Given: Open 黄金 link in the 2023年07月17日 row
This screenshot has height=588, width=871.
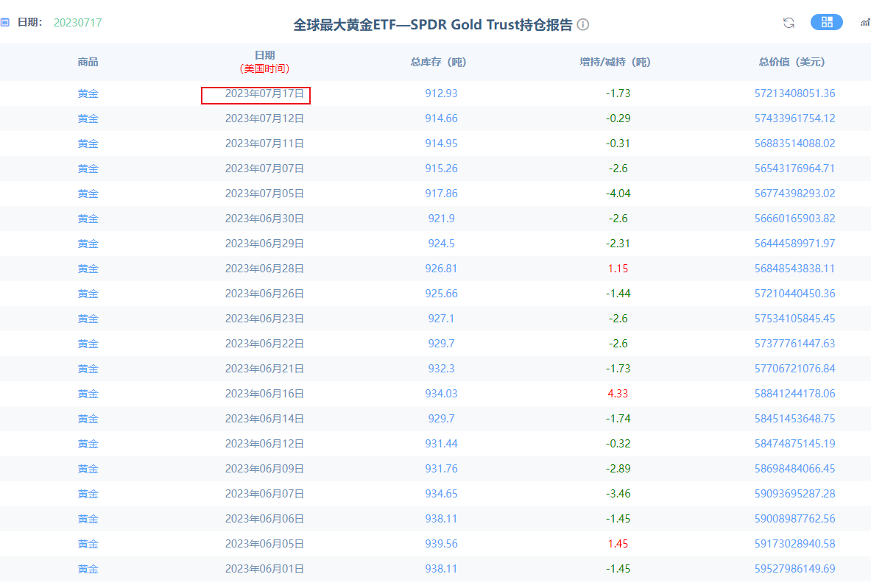Looking at the screenshot, I should click(88, 93).
